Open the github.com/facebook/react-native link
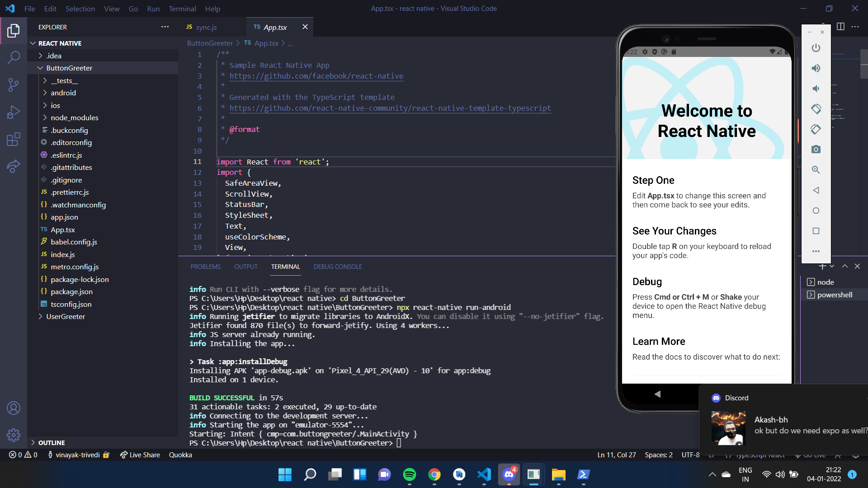Screen dimensions: 868x488 316,76
